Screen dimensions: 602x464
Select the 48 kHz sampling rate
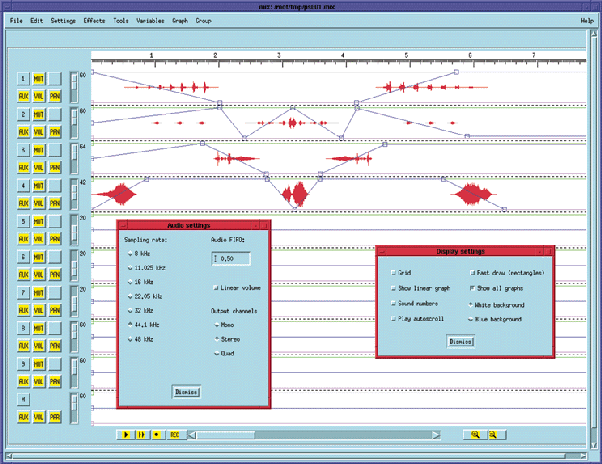131,340
